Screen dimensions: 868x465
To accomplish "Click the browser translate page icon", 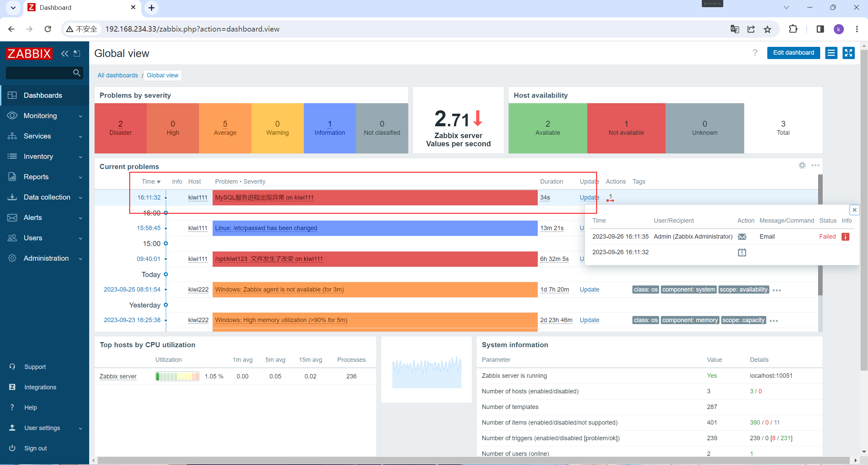I will click(x=735, y=29).
